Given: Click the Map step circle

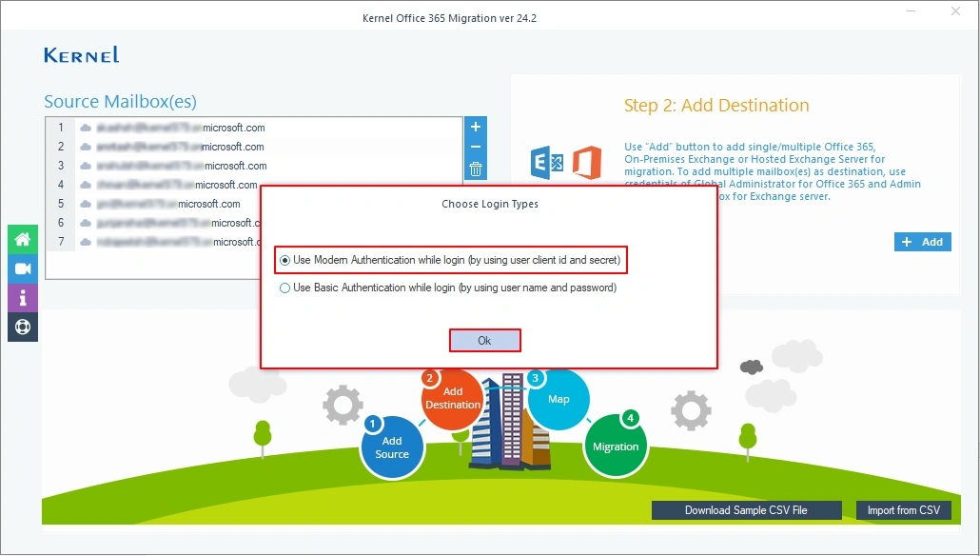Looking at the screenshot, I should [559, 400].
